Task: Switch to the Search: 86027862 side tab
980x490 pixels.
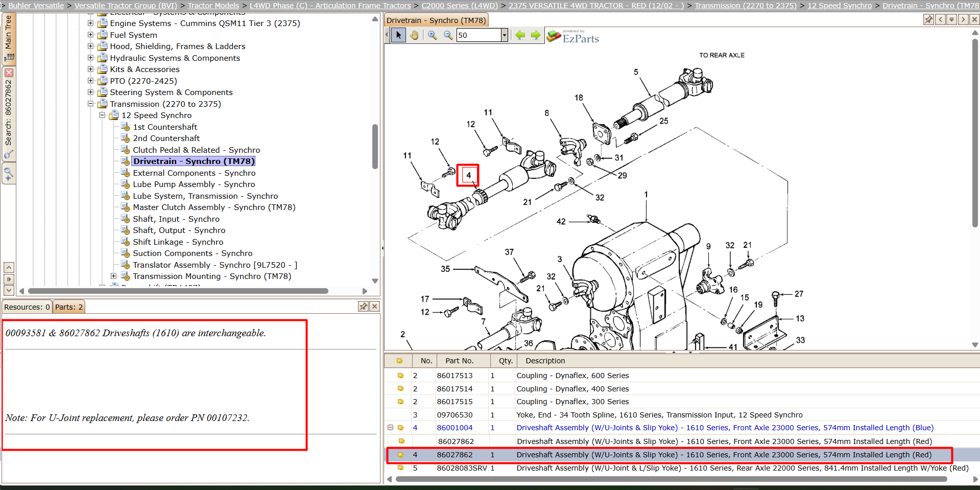Action: 9,113
